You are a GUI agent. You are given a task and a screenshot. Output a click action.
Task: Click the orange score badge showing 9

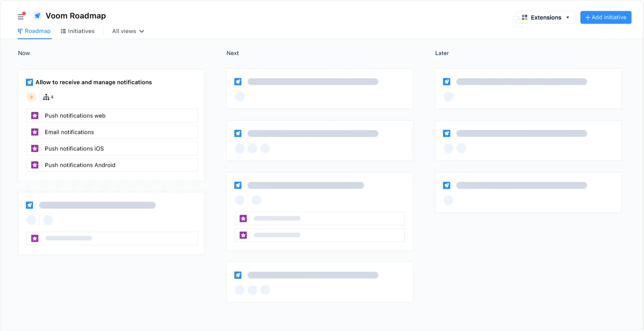(31, 97)
